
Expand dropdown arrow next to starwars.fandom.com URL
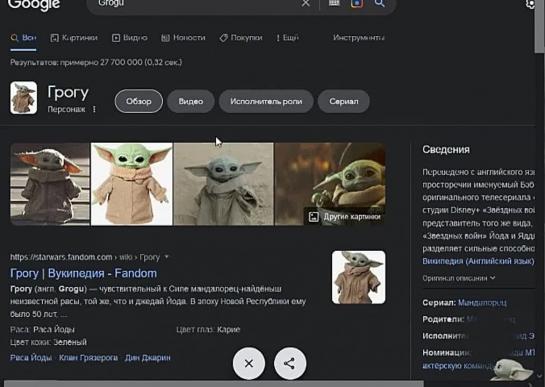pyautogui.click(x=166, y=257)
